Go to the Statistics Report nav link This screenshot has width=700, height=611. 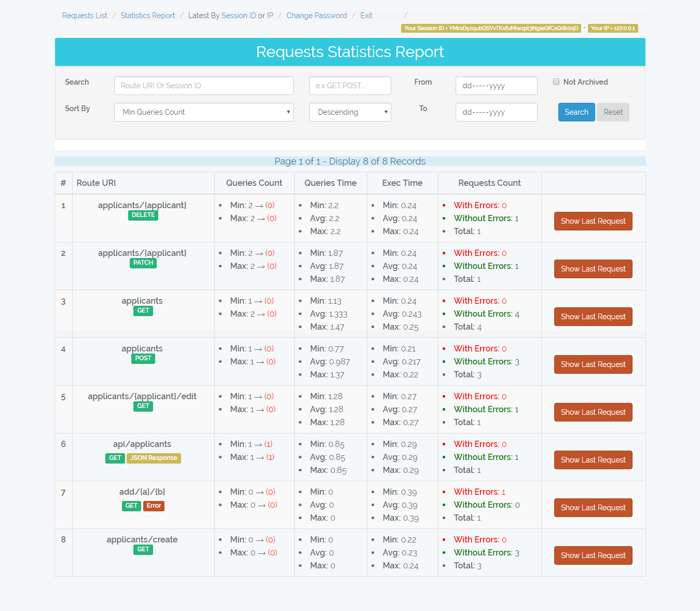[x=147, y=16]
